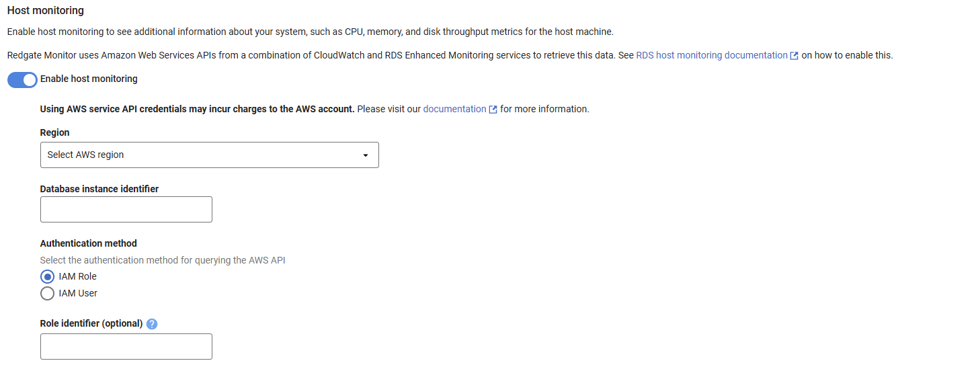Click the IAM User label text
This screenshot has height=365, width=980.
tap(78, 293)
